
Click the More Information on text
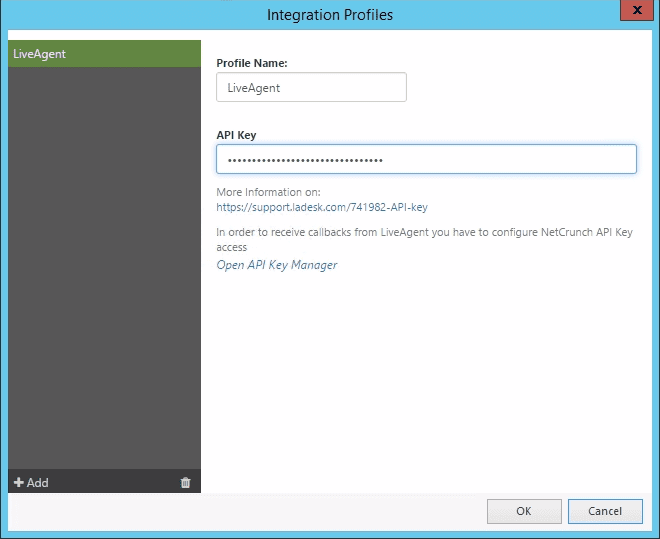click(268, 192)
